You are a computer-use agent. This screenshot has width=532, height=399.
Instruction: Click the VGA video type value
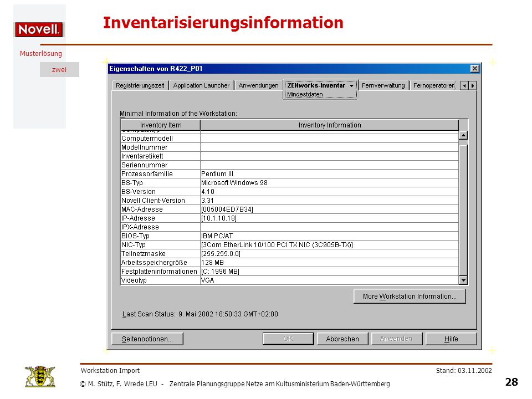pyautogui.click(x=208, y=280)
